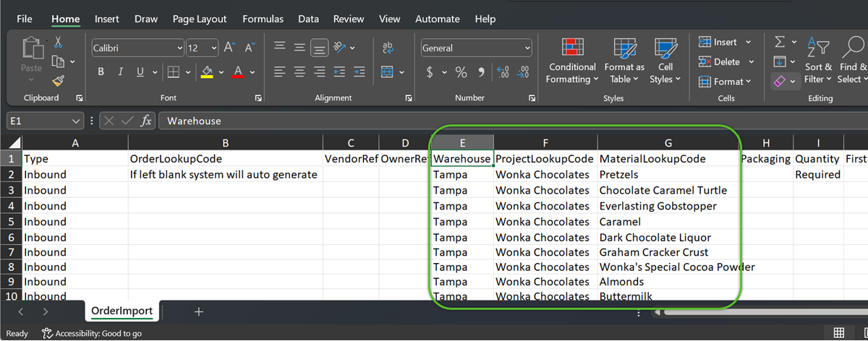Image resolution: width=868 pixels, height=341 pixels.
Task: Select row 5 header
Action: coord(11,222)
